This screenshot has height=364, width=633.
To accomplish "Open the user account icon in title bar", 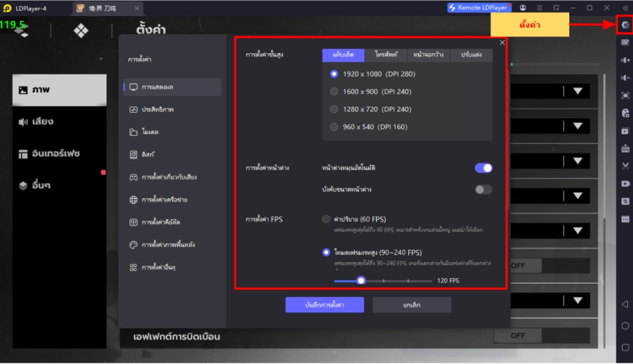I will tap(524, 8).
